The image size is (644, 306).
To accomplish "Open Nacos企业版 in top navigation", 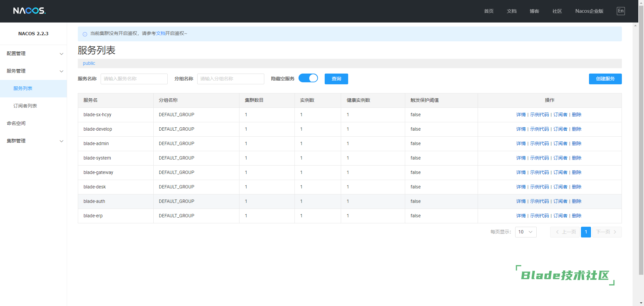I will (589, 11).
